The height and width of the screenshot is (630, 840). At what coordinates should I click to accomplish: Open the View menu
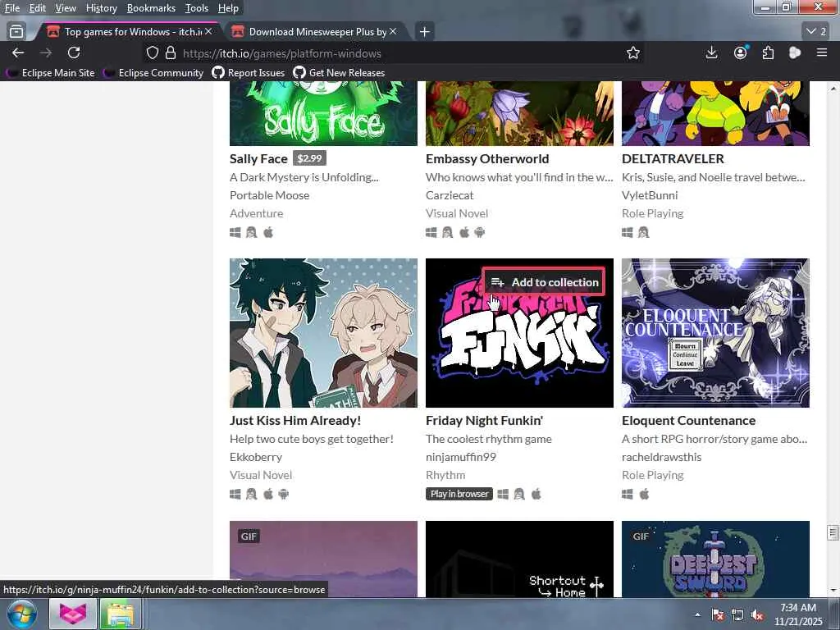[x=66, y=8]
